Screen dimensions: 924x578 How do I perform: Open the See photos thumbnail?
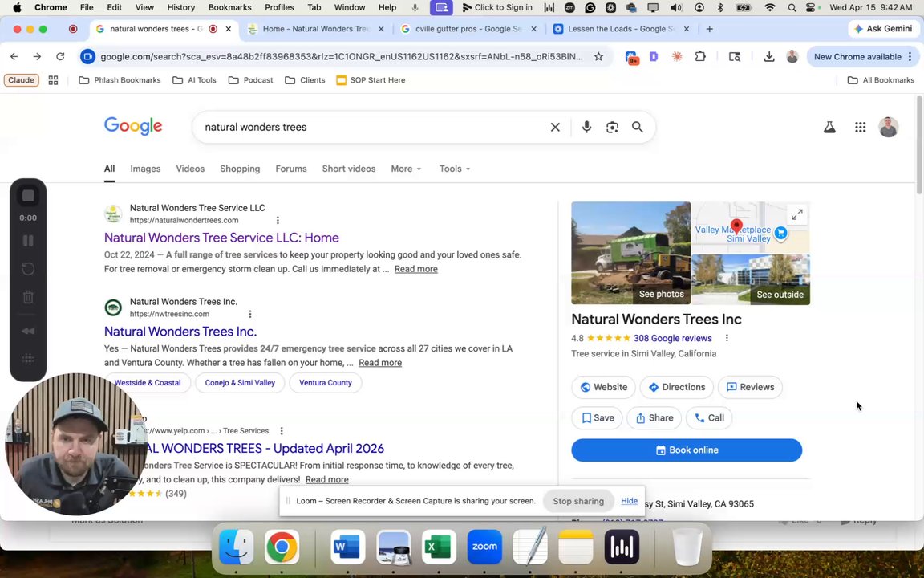coord(630,253)
